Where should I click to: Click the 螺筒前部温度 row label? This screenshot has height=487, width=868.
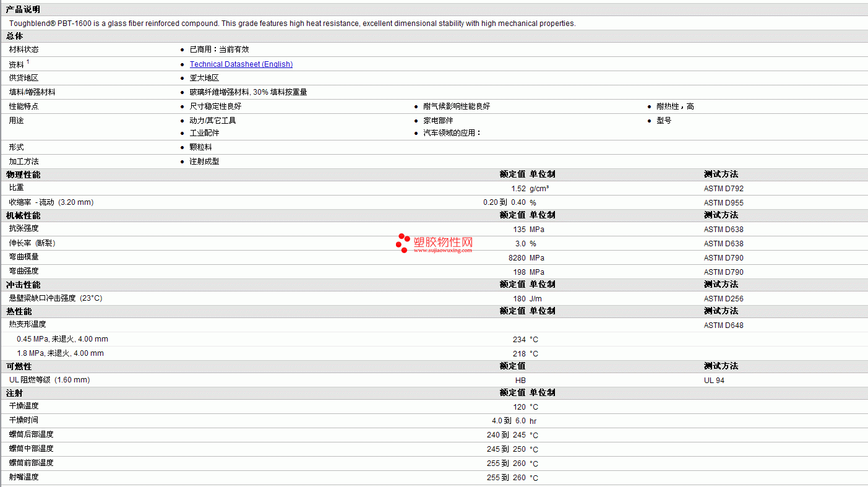pyautogui.click(x=31, y=463)
